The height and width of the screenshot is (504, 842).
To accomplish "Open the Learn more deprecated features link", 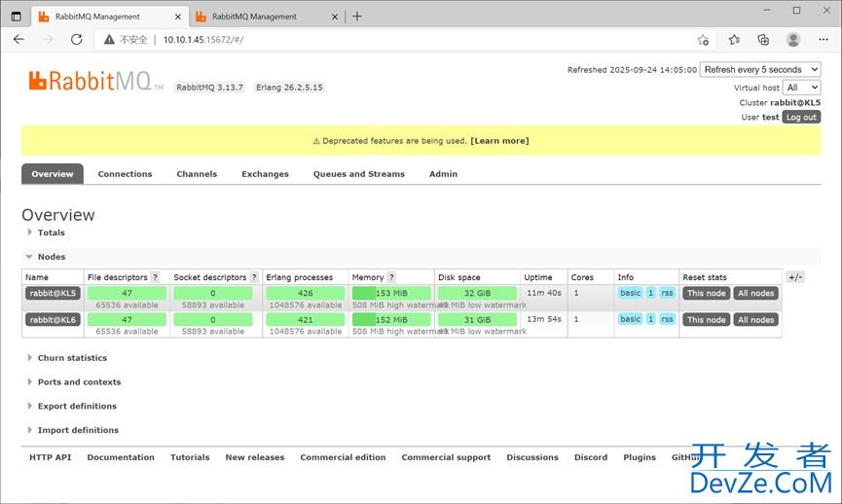I will 499,141.
